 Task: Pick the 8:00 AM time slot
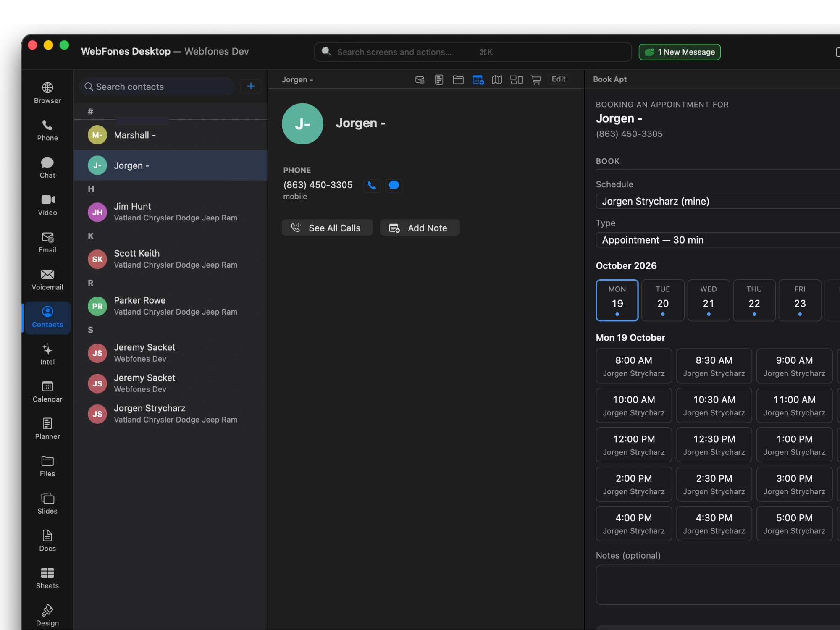tap(634, 366)
